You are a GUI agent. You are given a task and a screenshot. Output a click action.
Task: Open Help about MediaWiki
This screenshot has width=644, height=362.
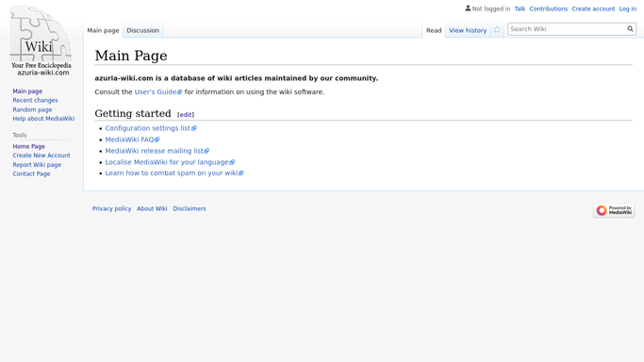click(43, 119)
